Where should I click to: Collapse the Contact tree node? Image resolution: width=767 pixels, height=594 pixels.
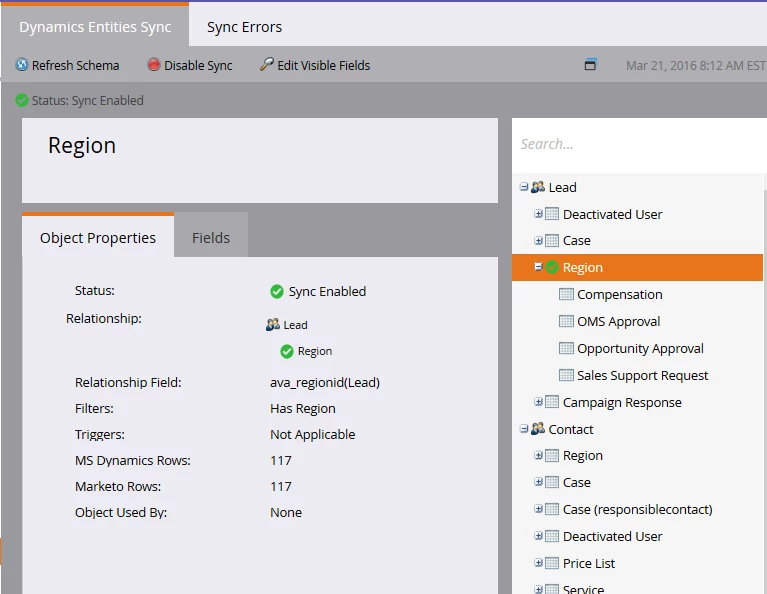click(524, 429)
